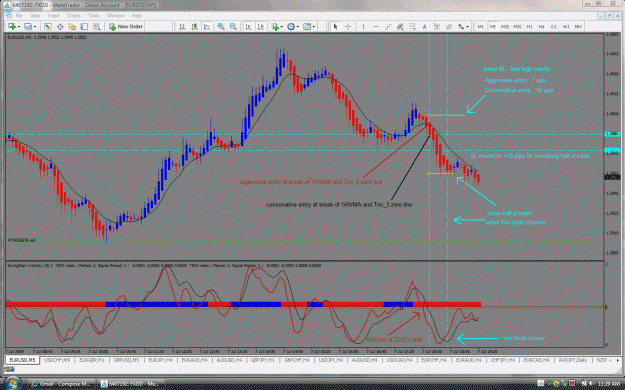Screen dimensions: 625x390
Task: Open the Charts menu
Action: click(x=73, y=16)
